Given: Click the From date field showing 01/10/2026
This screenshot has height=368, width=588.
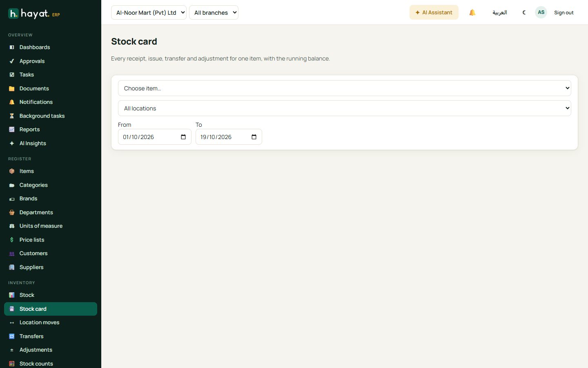Looking at the screenshot, I should click(x=155, y=137).
